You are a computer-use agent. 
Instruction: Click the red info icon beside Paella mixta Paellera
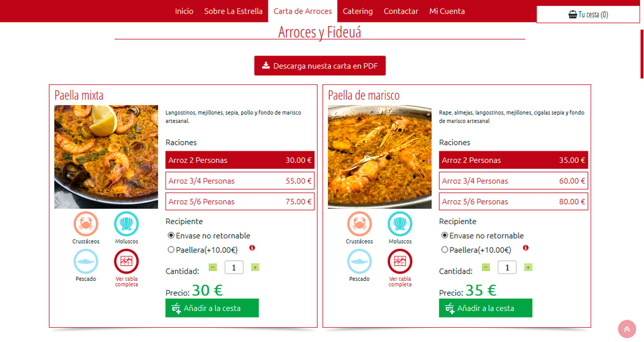pyautogui.click(x=252, y=248)
